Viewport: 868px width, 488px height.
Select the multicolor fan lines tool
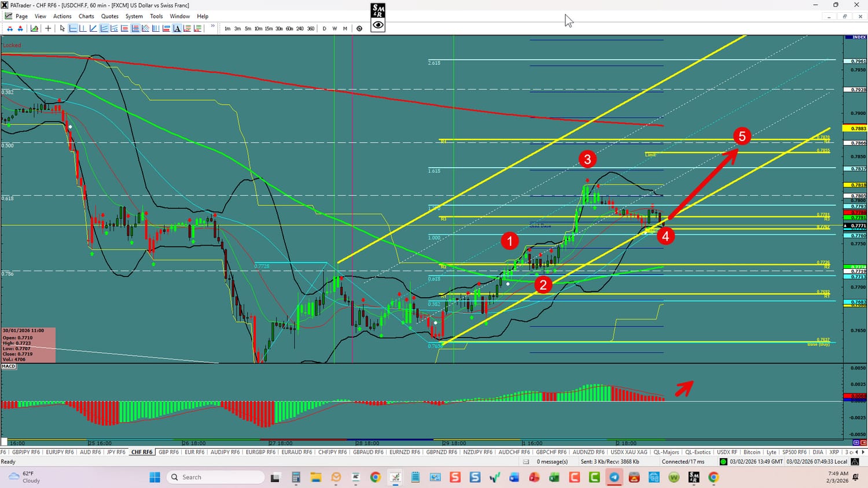(146, 28)
